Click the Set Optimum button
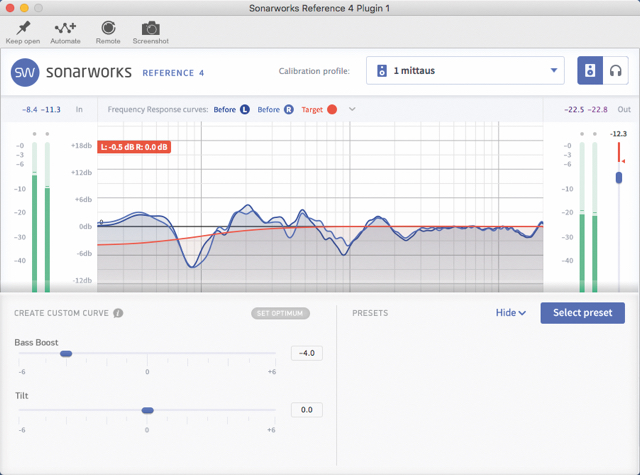The width and height of the screenshot is (640, 475). pyautogui.click(x=280, y=313)
